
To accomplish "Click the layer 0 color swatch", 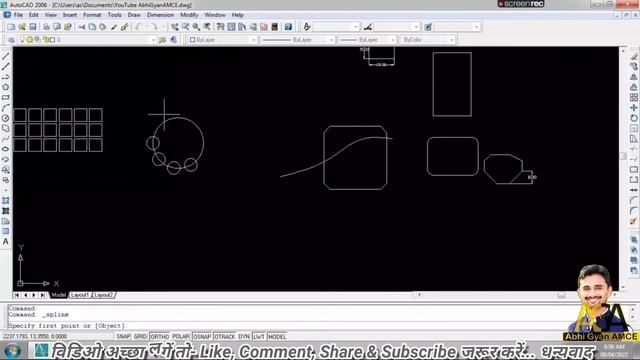I will 53,40.
